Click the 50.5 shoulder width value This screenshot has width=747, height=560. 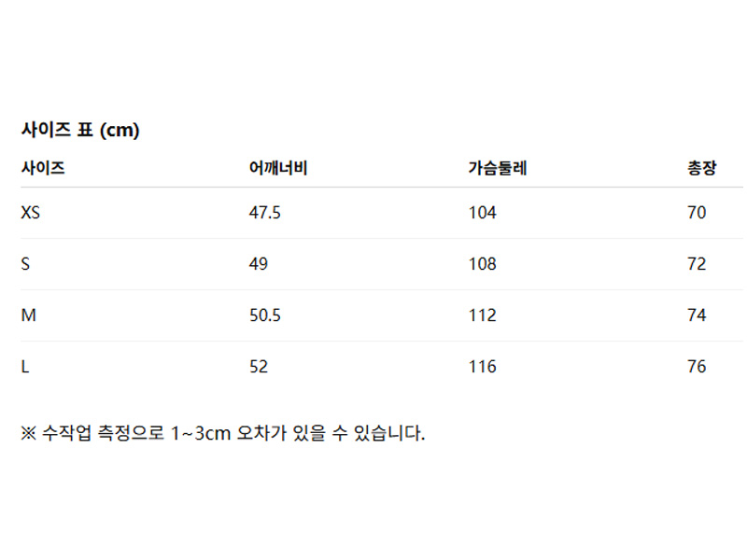click(264, 315)
